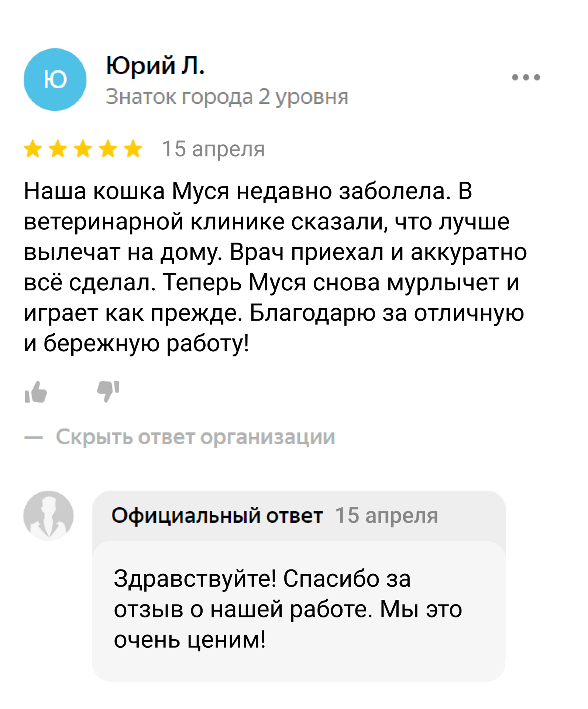The image size is (588, 709).
Task: Click the dash before "Скрыть ответ организации"
Action: [34, 438]
